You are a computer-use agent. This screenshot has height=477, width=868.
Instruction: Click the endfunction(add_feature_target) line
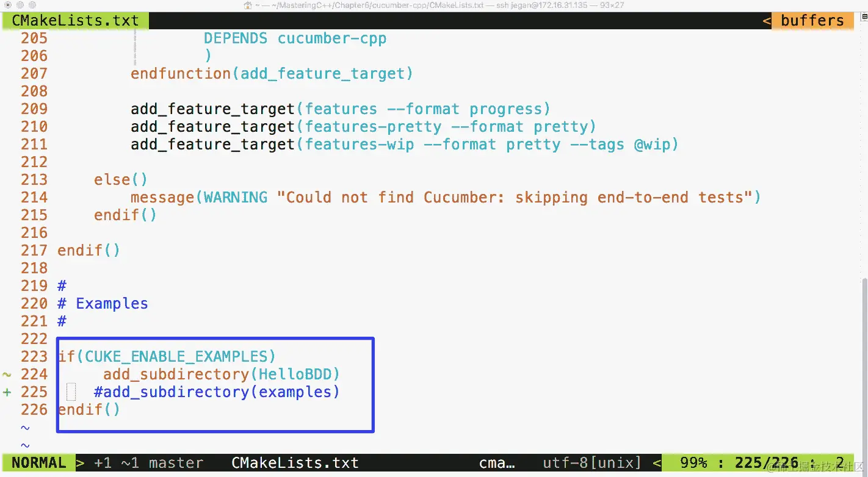[272, 73]
